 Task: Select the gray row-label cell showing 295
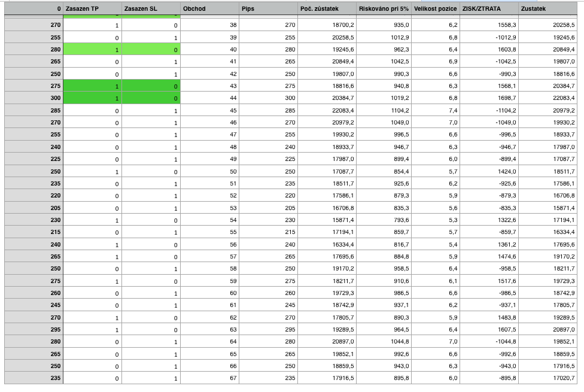[x=34, y=329]
